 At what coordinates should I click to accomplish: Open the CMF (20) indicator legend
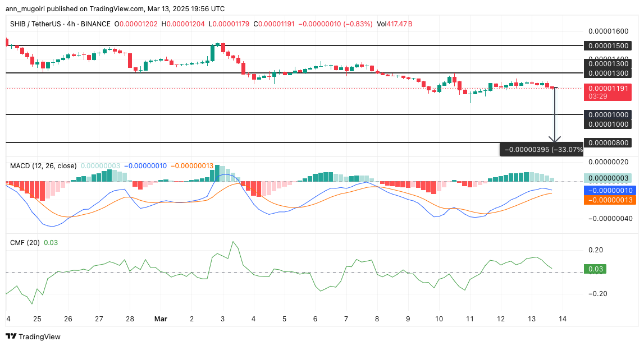[x=25, y=243]
